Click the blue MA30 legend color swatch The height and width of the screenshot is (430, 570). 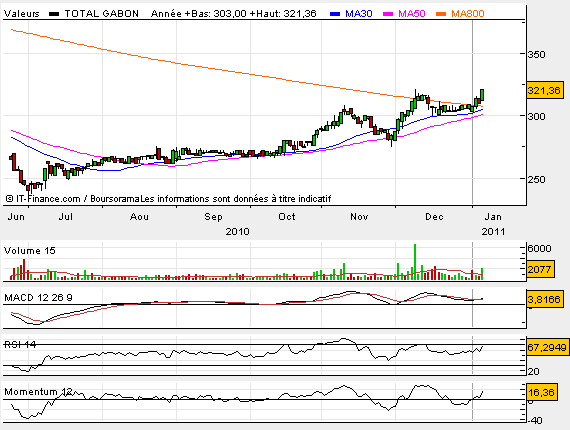tap(335, 14)
